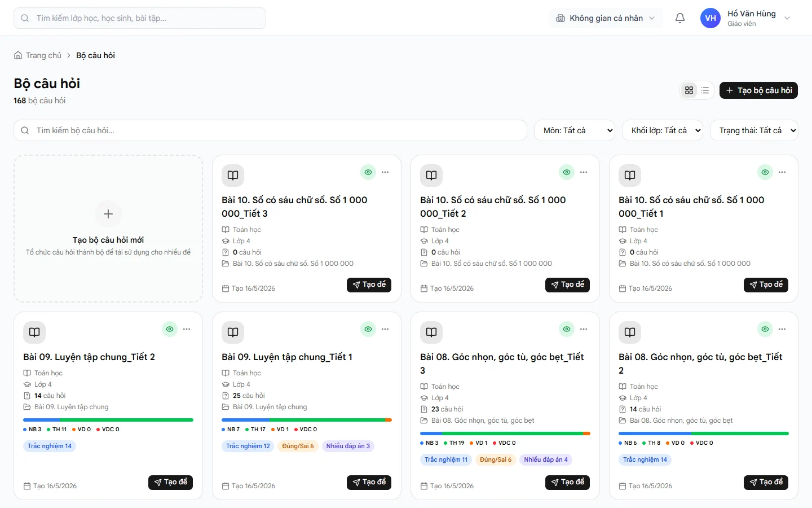Click Trắc nghiệm 11 tag
812x508 pixels.
[446, 459]
